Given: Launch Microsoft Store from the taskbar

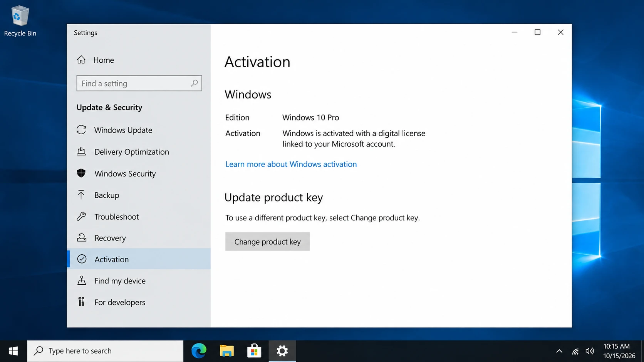Looking at the screenshot, I should pos(254,351).
